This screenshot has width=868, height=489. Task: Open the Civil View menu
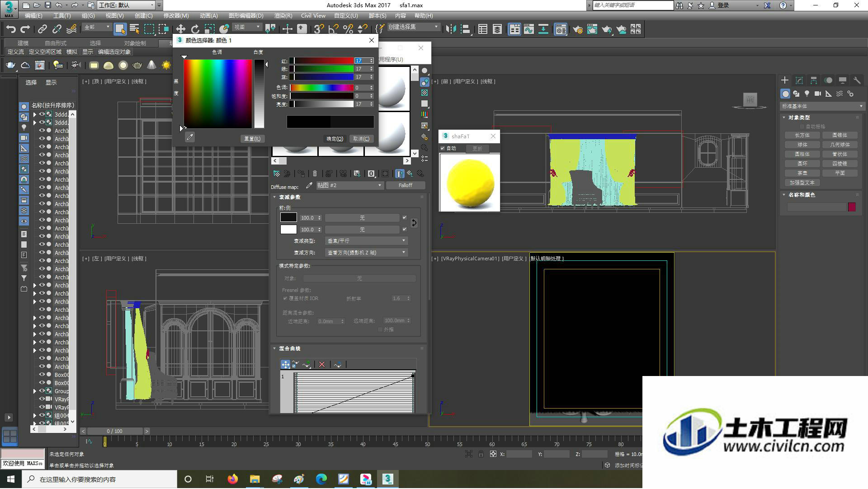click(x=313, y=16)
